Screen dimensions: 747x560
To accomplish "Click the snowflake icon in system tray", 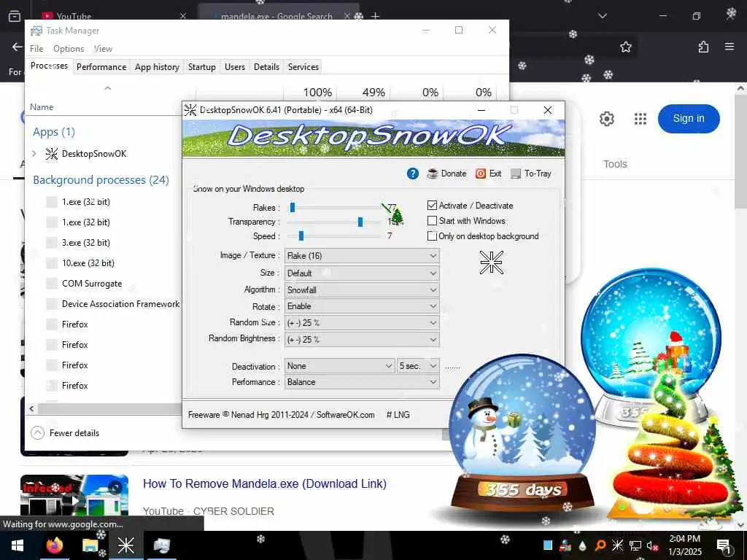I will pos(617,545).
